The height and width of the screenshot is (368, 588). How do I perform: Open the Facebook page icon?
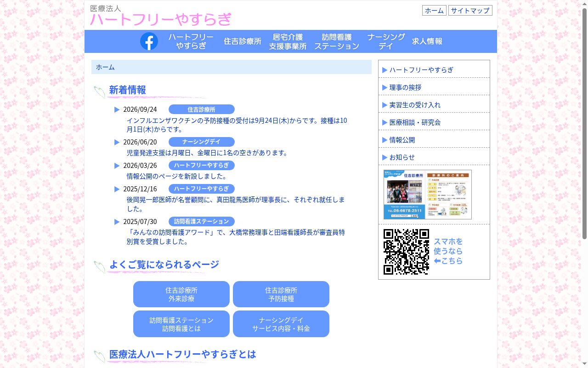click(x=149, y=41)
